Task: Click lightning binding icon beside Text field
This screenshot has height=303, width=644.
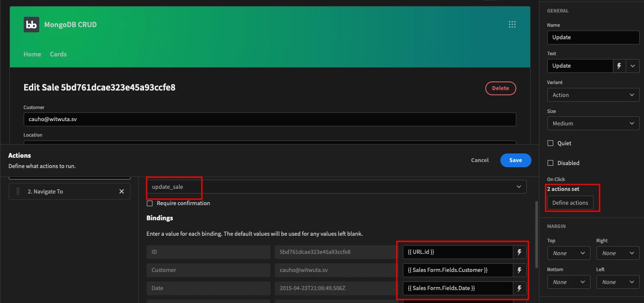Action: [619, 66]
